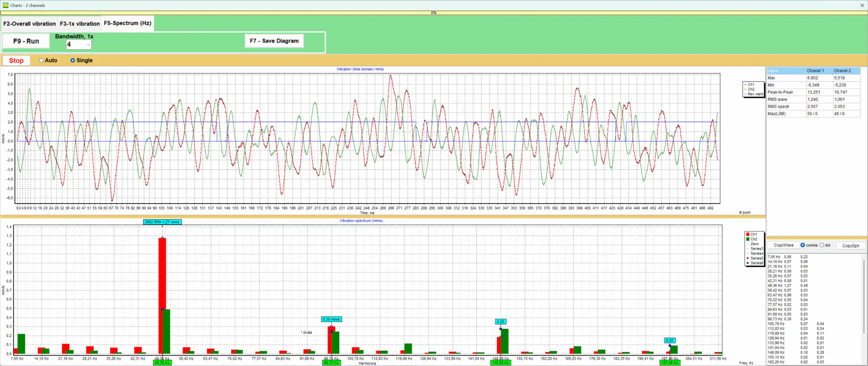Select the Auto radio button

click(x=41, y=60)
